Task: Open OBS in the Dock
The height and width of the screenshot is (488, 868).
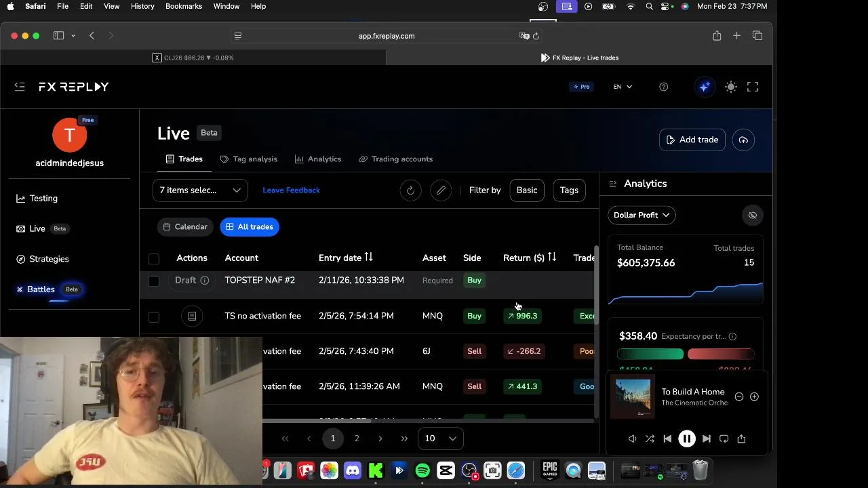Action: (x=469, y=470)
